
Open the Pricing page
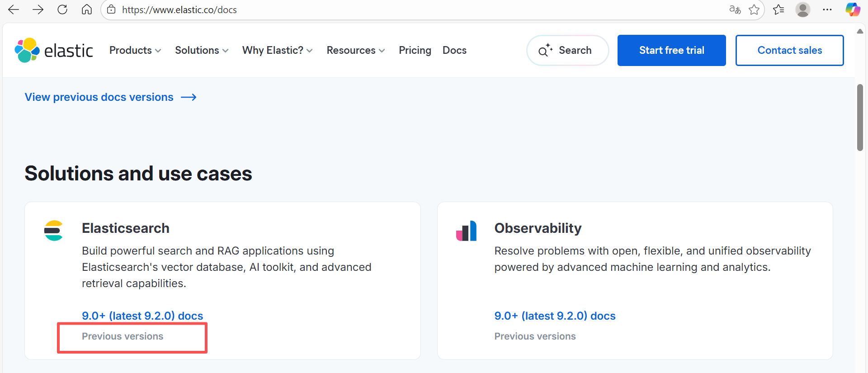(x=415, y=50)
